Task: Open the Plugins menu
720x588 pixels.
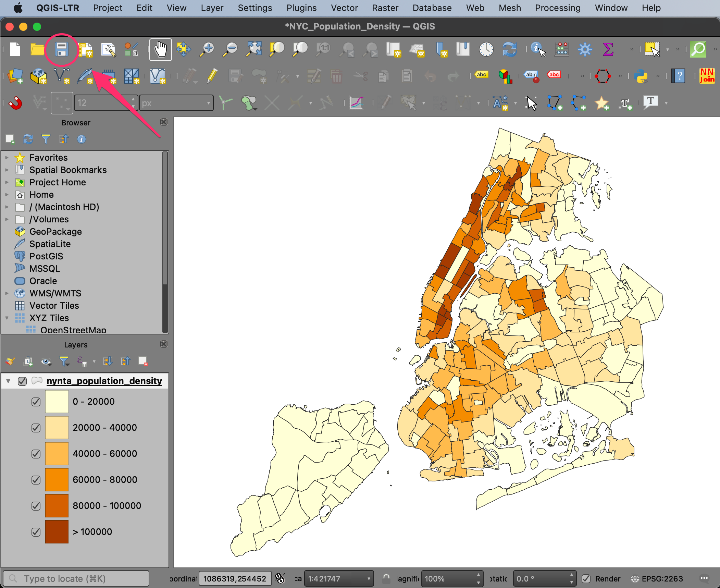Action: click(301, 8)
